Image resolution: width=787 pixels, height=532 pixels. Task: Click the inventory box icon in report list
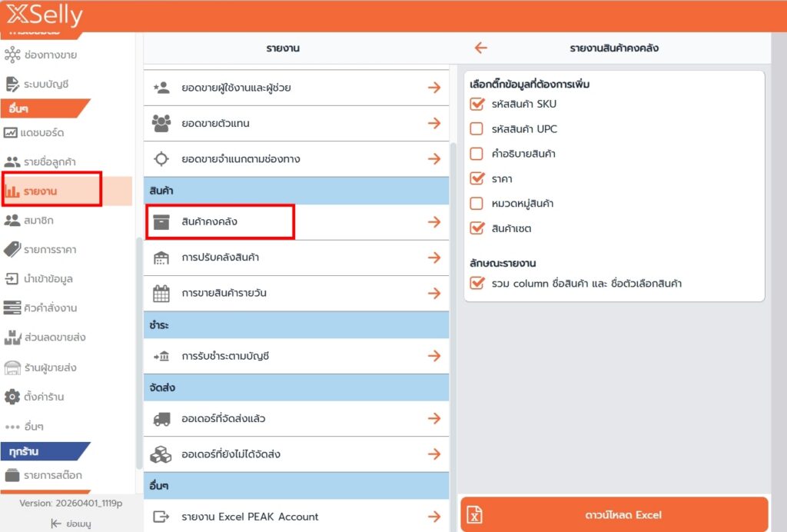click(161, 221)
